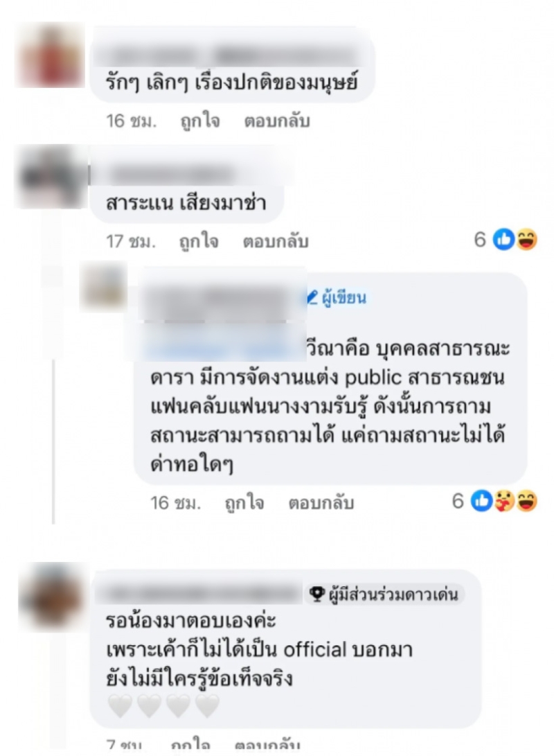Viewport: 554px width, 756px height.
Task: Like the รักๆ เลิกๆ comment via ถูกใจ
Action: 200,121
